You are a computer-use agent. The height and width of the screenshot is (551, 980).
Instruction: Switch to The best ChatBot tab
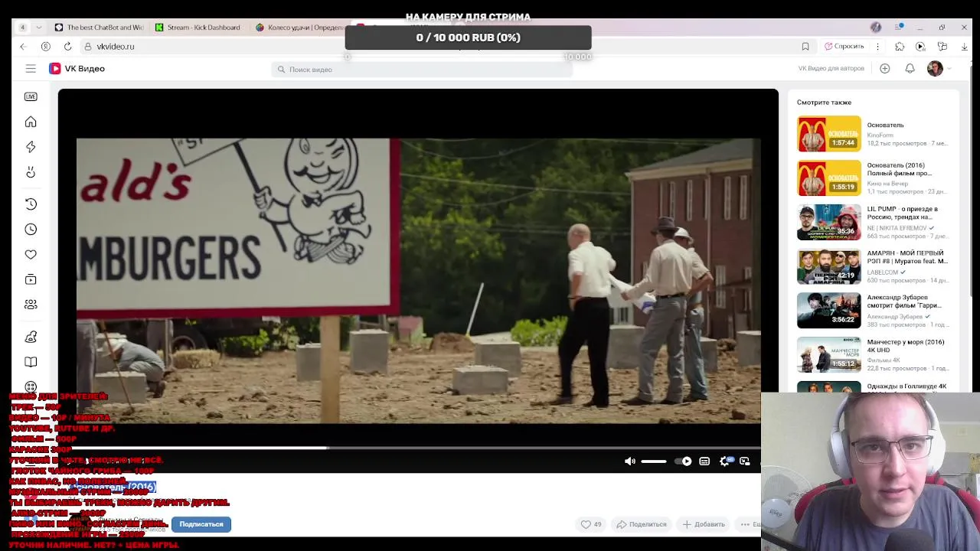[x=99, y=28]
